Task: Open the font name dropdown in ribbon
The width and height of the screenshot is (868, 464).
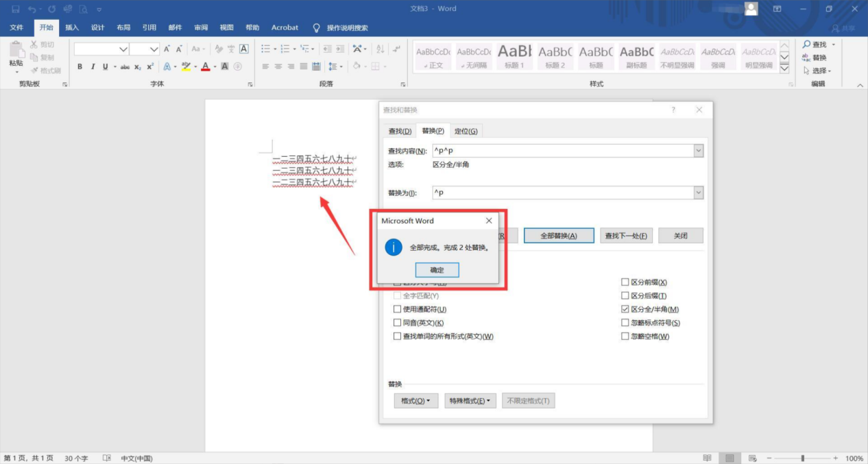Action: [123, 49]
